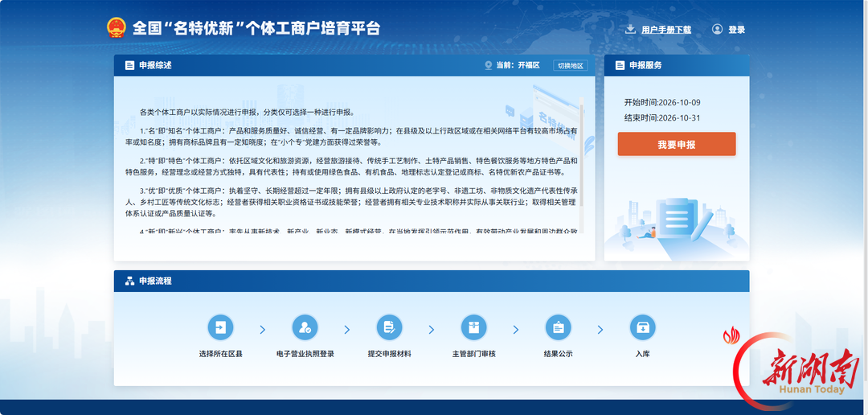Click the chevron after 提交申报材料 step
868x415 pixels.
[x=432, y=330]
